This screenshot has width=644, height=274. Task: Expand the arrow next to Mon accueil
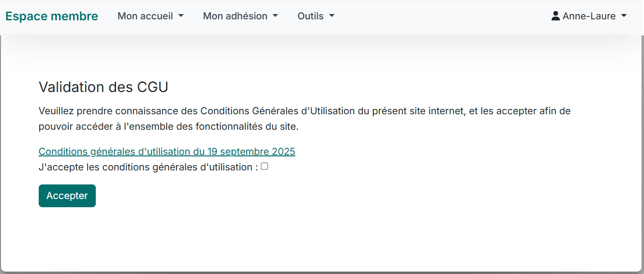[181, 16]
